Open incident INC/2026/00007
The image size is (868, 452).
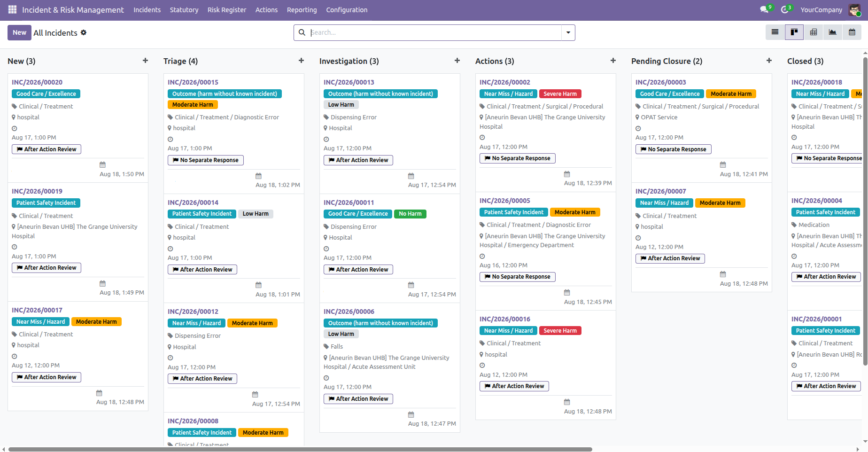tap(661, 191)
